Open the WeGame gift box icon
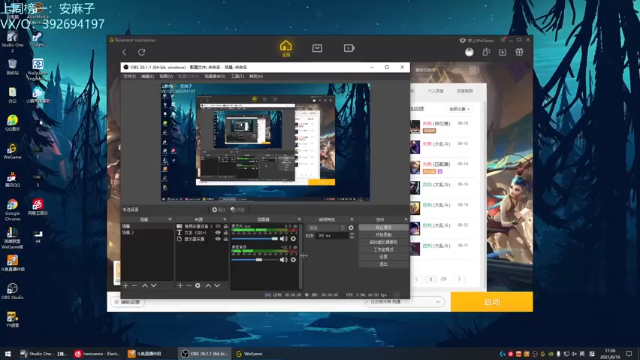Screen dimensions: 640x360 (519, 52)
